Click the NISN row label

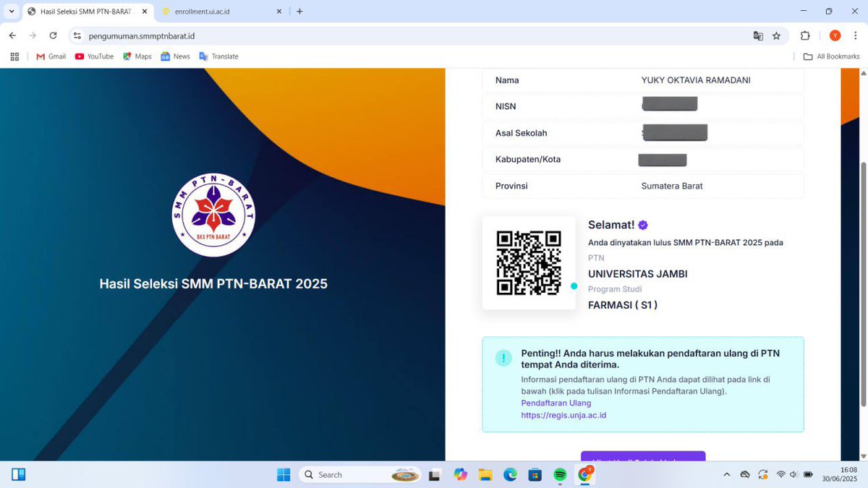click(506, 106)
